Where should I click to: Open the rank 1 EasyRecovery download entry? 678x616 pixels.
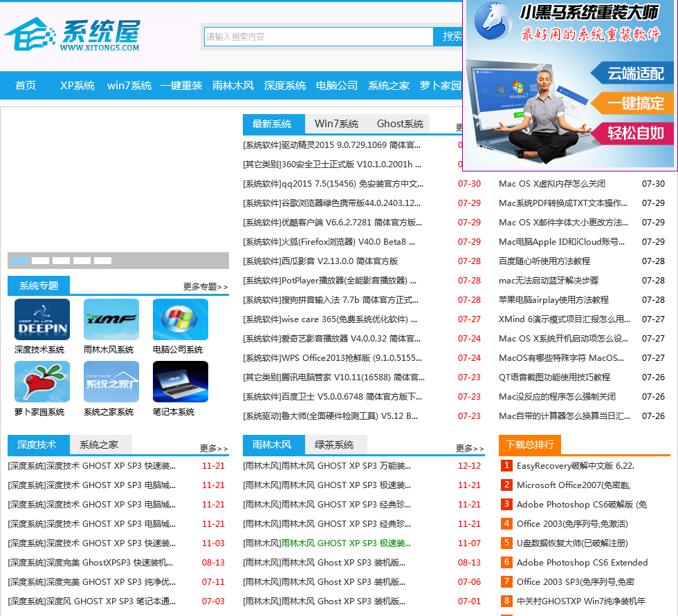pos(575,466)
